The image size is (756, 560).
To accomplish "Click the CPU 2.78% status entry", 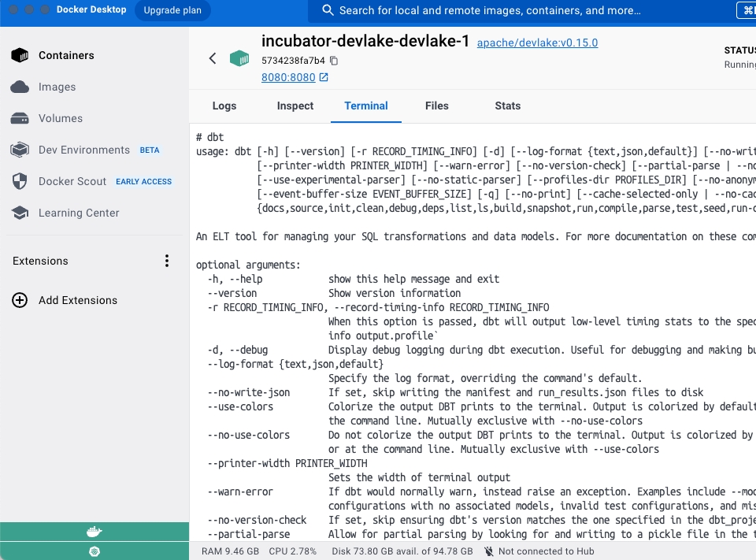I will [x=293, y=551].
